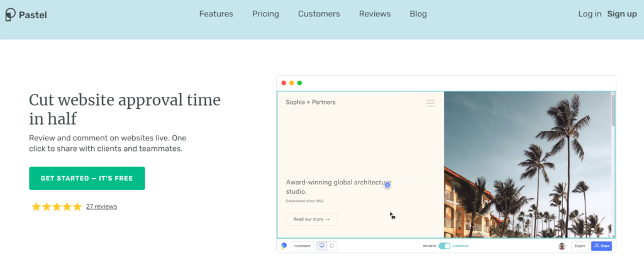
Task: Go to the Pricing page
Action: (x=265, y=14)
